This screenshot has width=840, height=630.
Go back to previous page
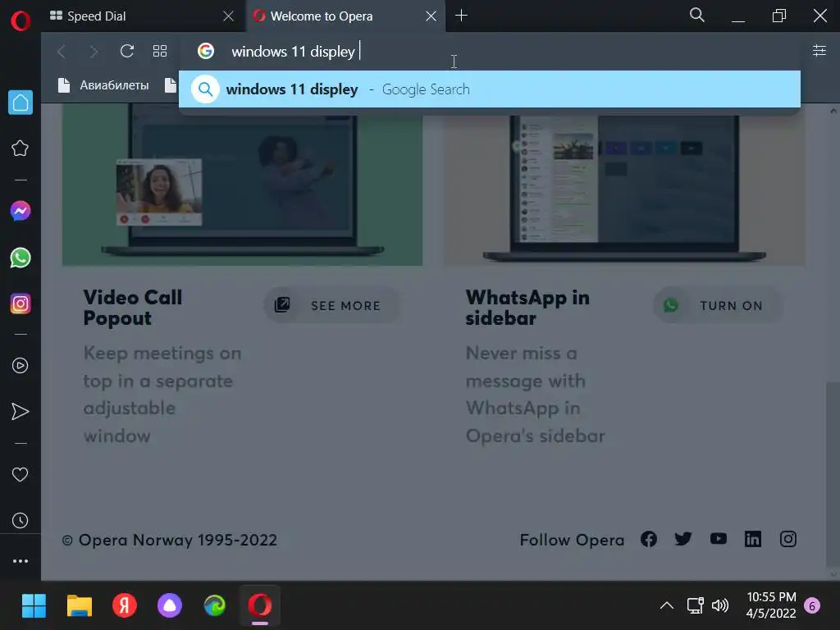click(62, 52)
